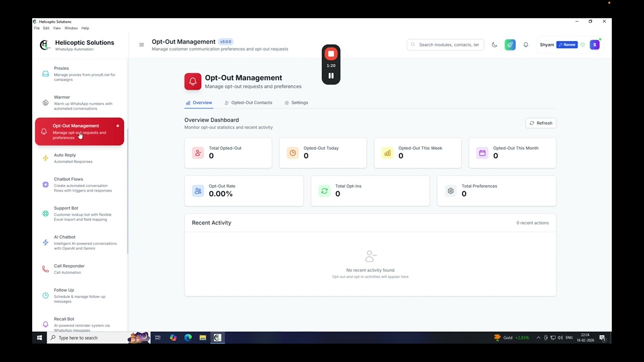Click Opted-Out Today clock icon
This screenshot has width=644, height=362.
click(293, 153)
